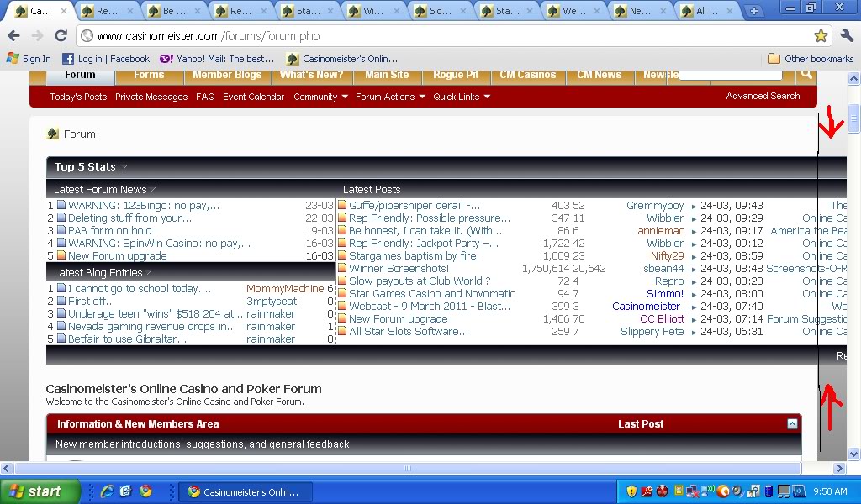Click the post icon beside Winner Screenshots!
Screen dimensions: 861x504
(342, 268)
